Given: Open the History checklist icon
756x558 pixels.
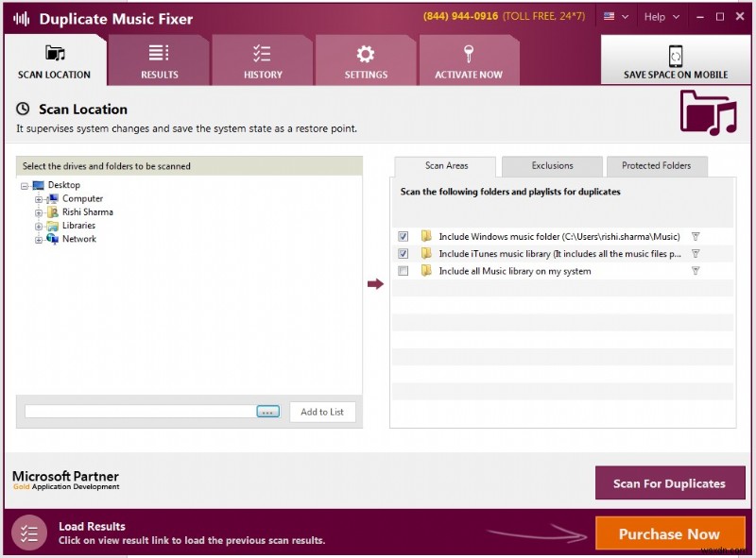Looking at the screenshot, I should 263,54.
